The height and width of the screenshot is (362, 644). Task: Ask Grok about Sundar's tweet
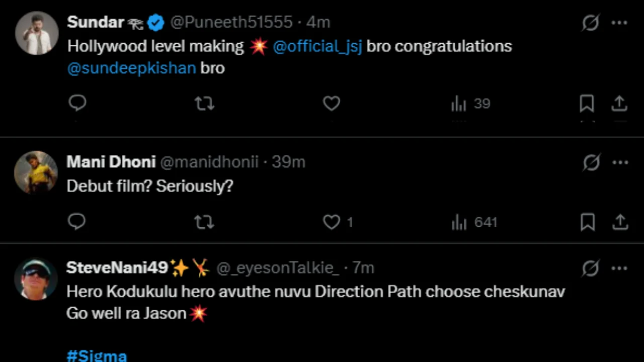[x=591, y=23]
